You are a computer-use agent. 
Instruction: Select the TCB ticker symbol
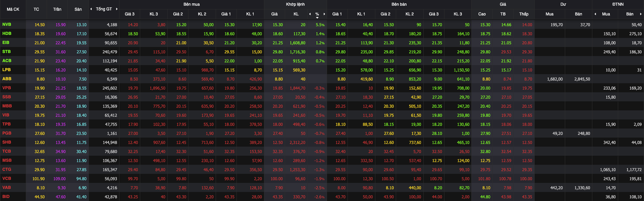tap(6, 151)
